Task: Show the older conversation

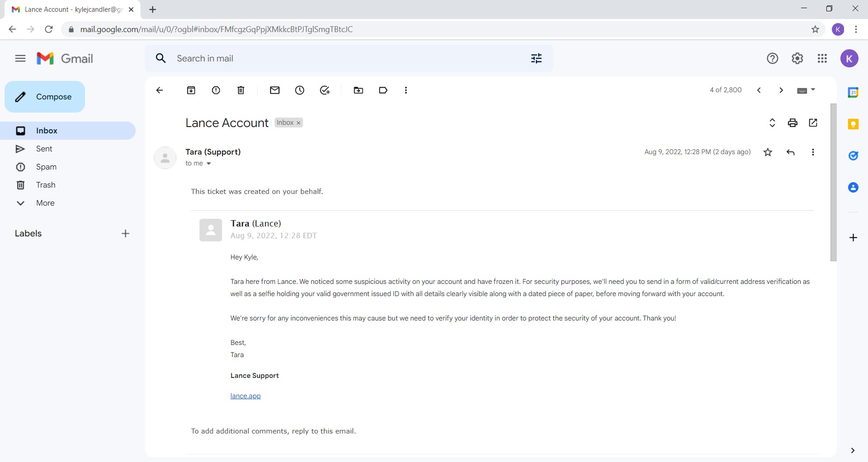Action: 781,90
